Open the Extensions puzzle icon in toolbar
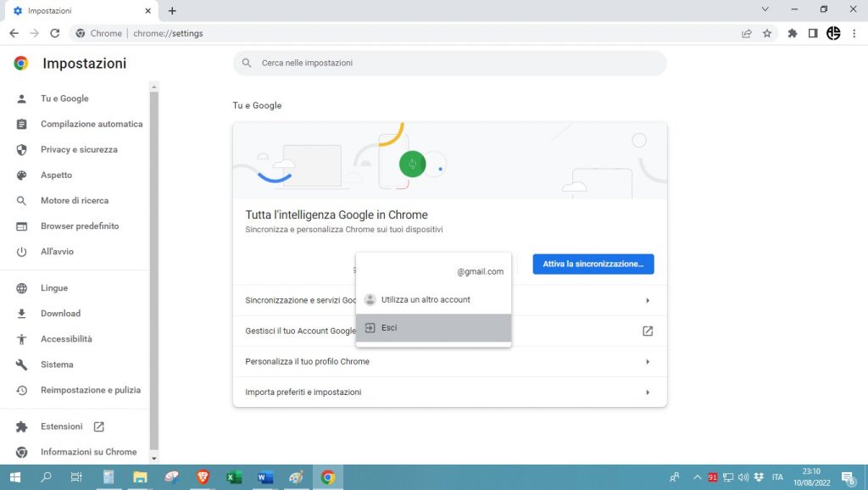 coord(793,34)
